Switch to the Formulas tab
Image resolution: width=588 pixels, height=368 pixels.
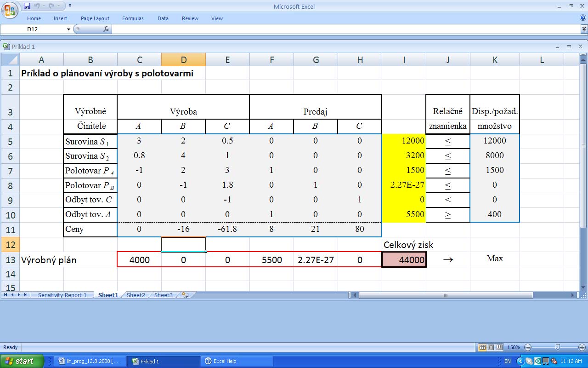point(133,18)
